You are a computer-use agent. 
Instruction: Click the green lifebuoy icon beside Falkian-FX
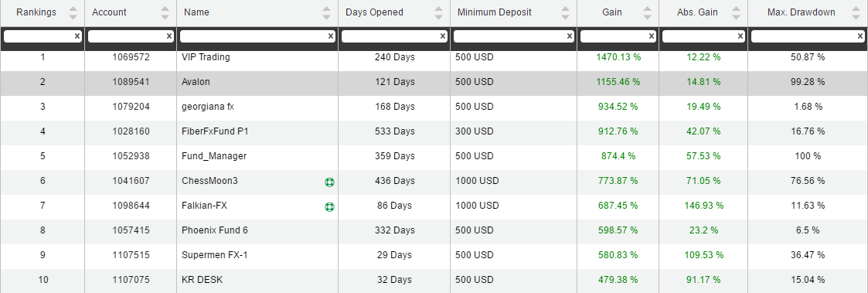(x=329, y=207)
